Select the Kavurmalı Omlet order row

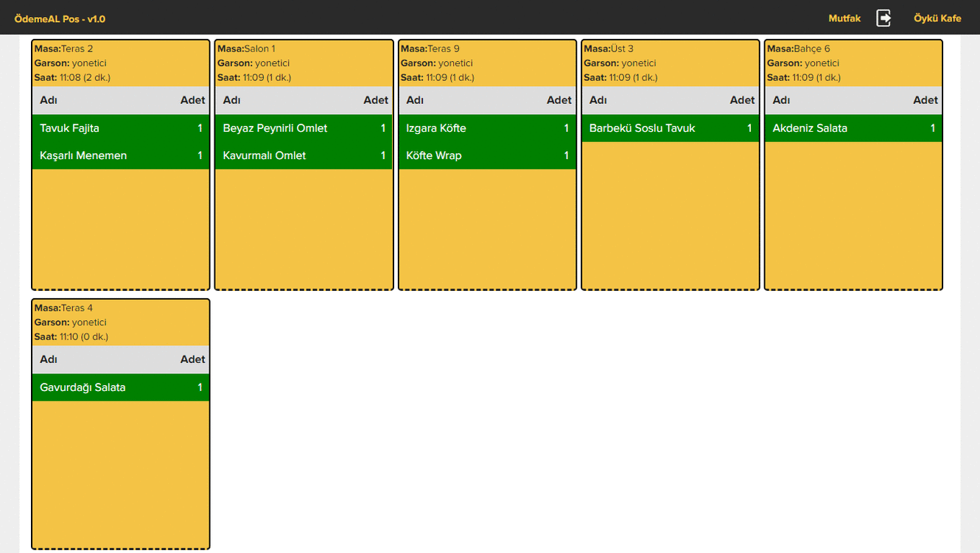pos(304,155)
